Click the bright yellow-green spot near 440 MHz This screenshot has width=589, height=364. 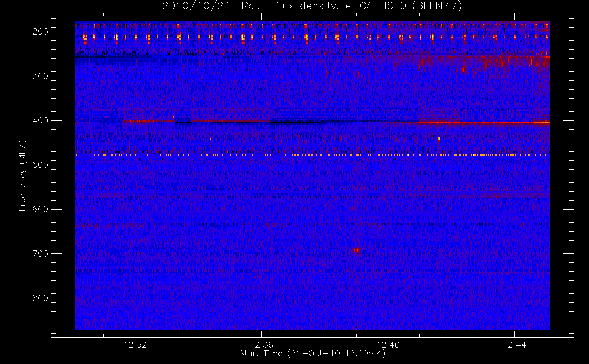pos(439,138)
